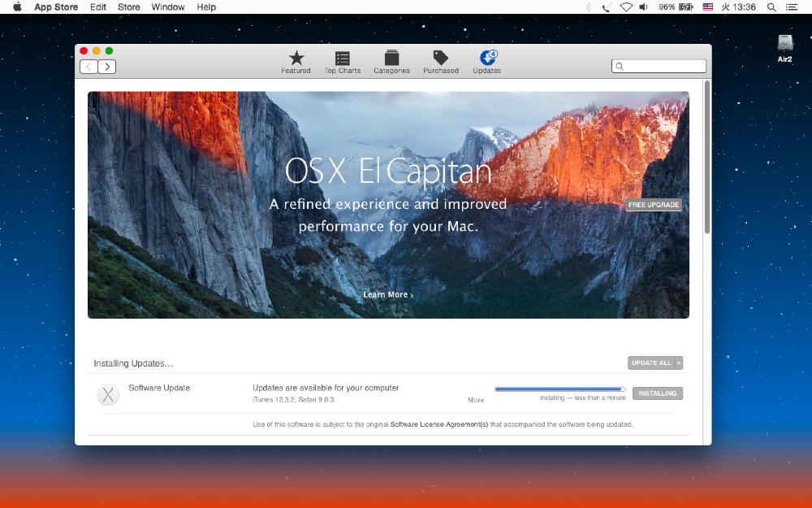Open the Updates tab with badge
This screenshot has width=812, height=508.
pos(486,63)
